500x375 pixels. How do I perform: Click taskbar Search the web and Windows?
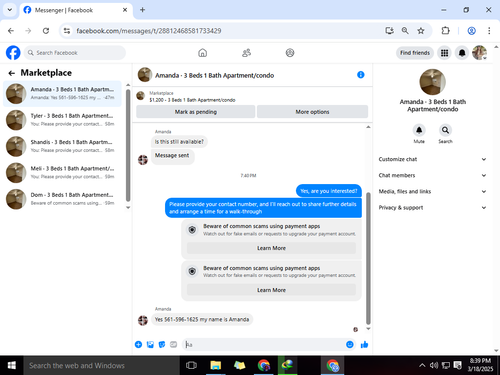click(101, 365)
